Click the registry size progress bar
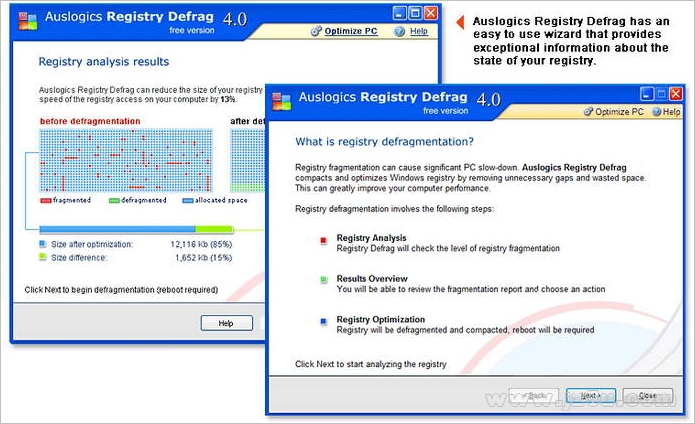 [x=136, y=229]
